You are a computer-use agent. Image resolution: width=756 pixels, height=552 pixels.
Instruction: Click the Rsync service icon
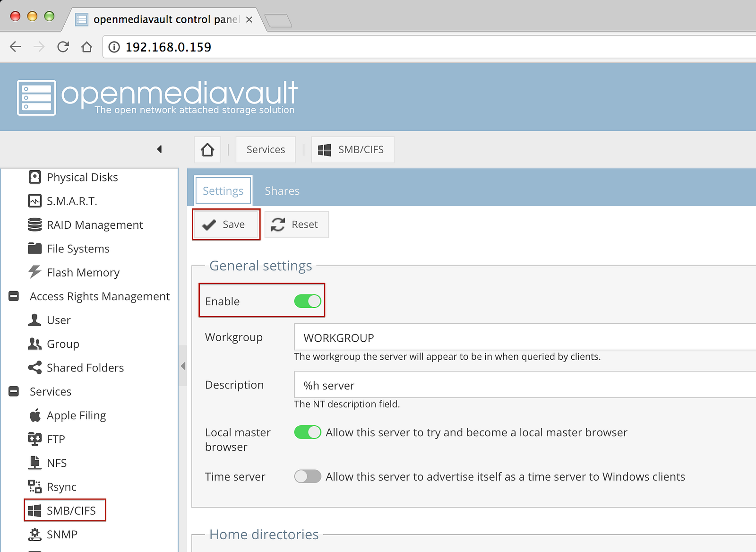(x=34, y=486)
